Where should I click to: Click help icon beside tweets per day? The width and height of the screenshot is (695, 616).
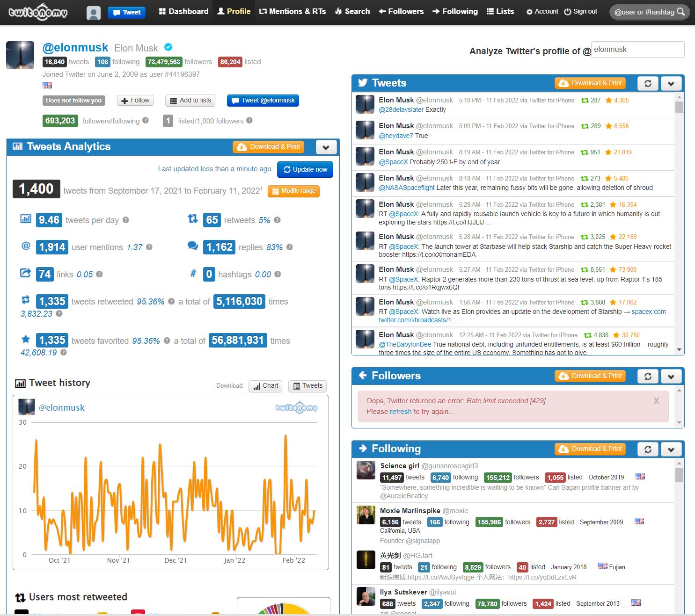tap(126, 220)
